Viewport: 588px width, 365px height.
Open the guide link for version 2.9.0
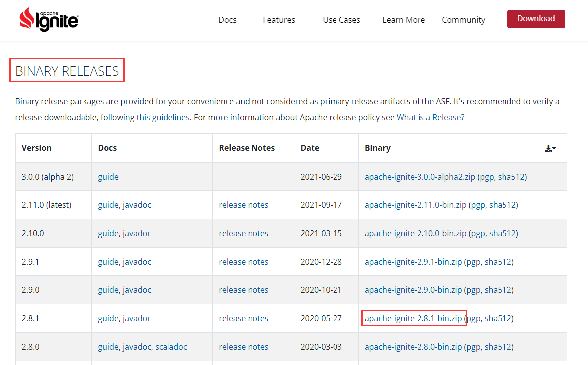tap(108, 290)
